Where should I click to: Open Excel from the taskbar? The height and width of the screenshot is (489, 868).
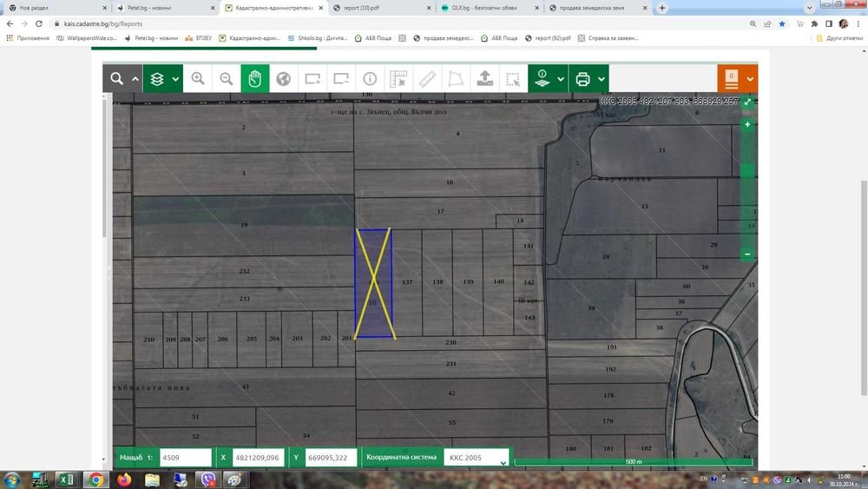point(67,479)
